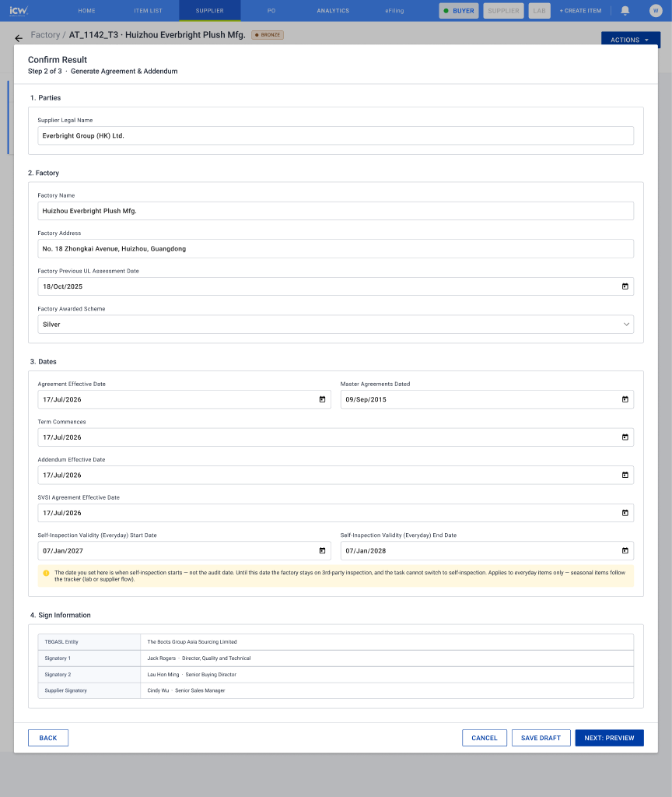Click 'Signatory 2' row label

(x=58, y=675)
